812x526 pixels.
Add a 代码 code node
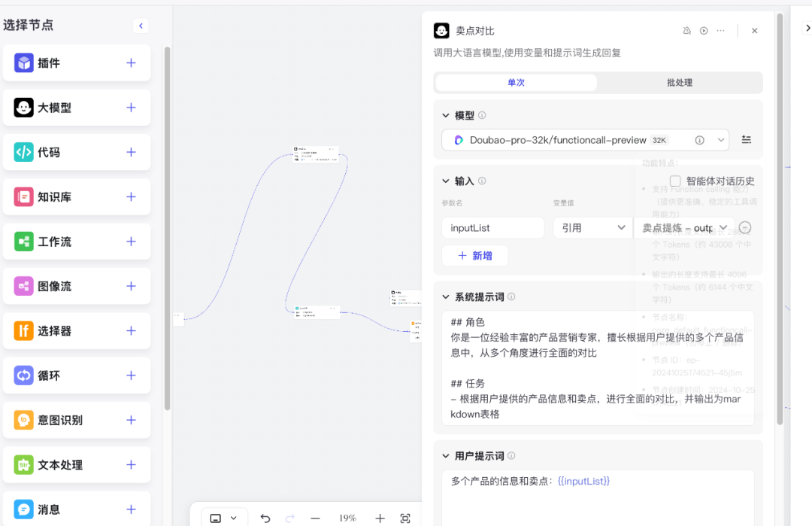click(131, 152)
